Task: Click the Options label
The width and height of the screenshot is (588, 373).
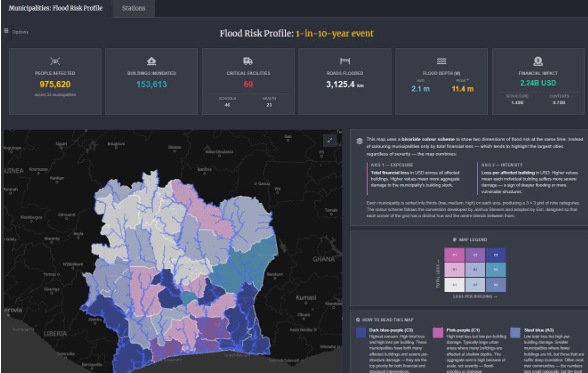Action: click(x=20, y=32)
